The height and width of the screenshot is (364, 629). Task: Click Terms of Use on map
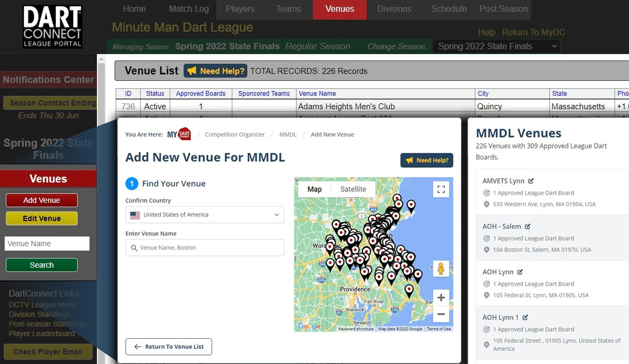tap(438, 329)
